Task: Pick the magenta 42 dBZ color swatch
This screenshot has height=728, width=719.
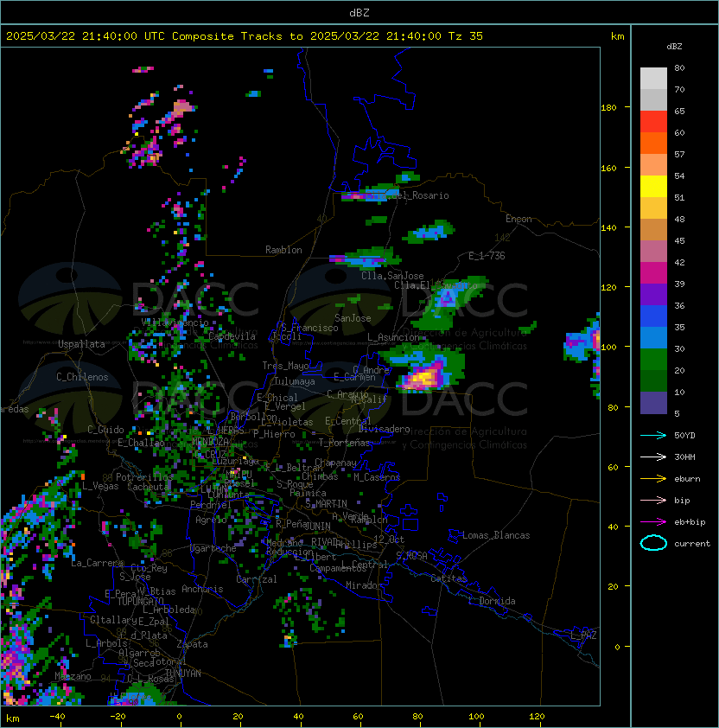Action: pyautogui.click(x=653, y=273)
